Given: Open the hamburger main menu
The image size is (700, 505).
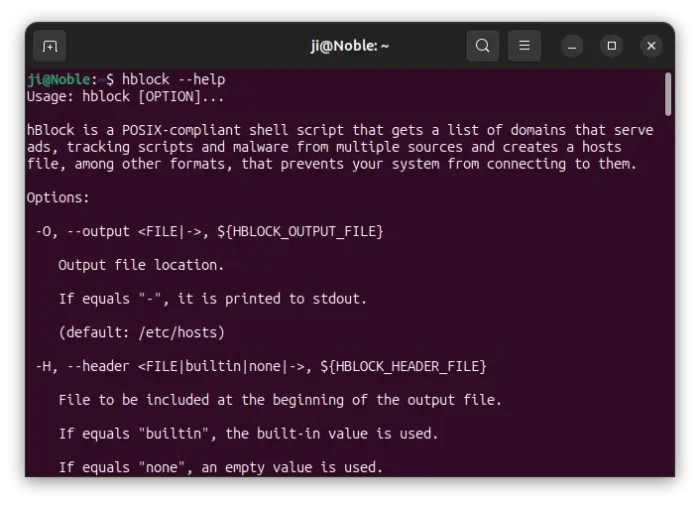Looking at the screenshot, I should 524,46.
